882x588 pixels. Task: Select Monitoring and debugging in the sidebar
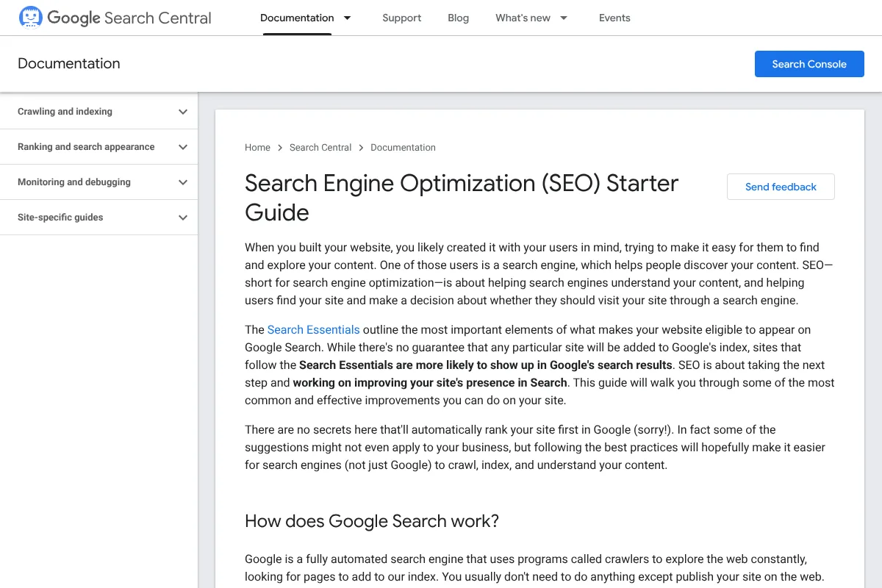coord(74,182)
